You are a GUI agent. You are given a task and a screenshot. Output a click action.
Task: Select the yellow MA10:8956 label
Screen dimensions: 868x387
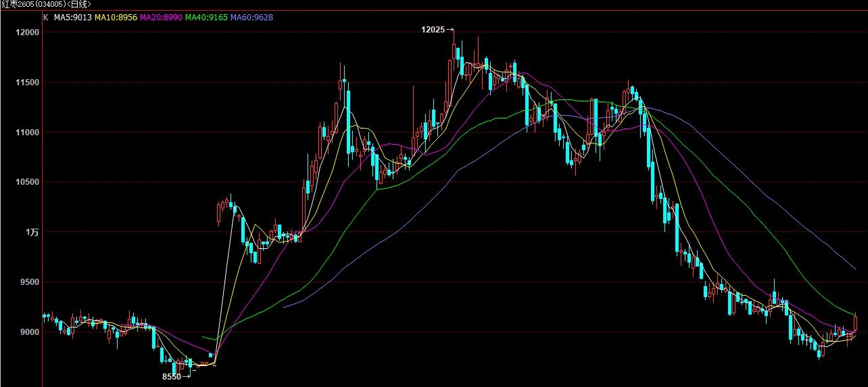click(116, 18)
